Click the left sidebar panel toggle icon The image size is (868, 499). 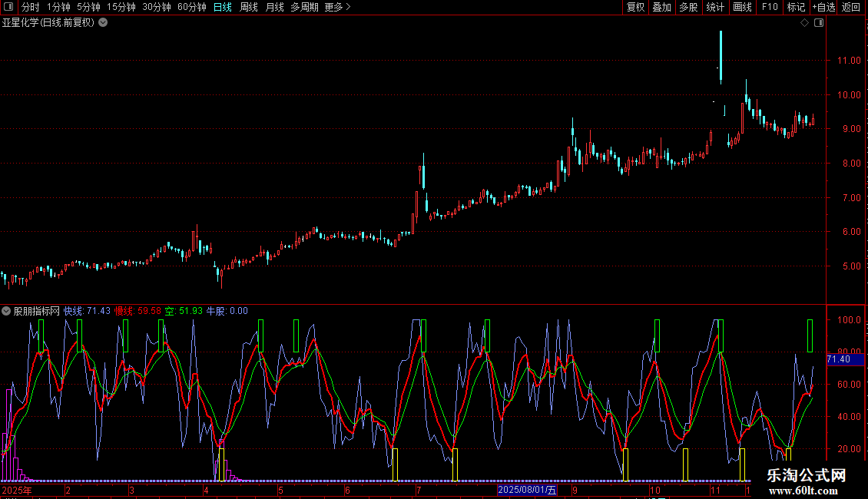click(8, 7)
